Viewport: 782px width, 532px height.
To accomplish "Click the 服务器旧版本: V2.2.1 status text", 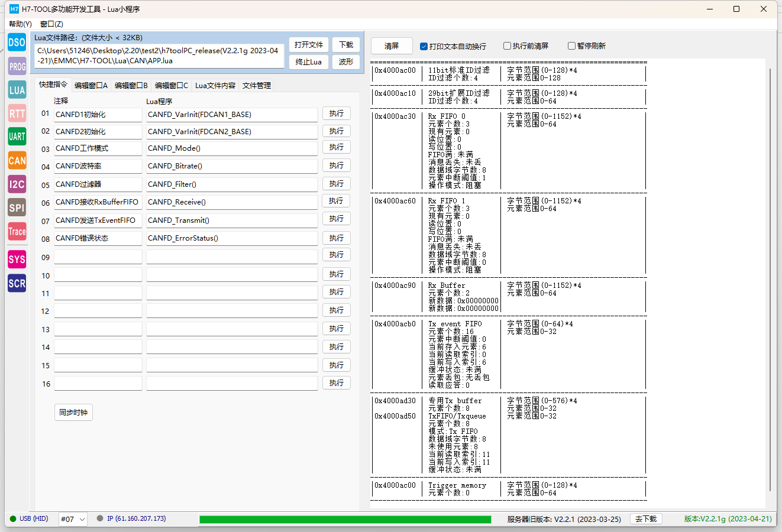I will tap(564, 520).
